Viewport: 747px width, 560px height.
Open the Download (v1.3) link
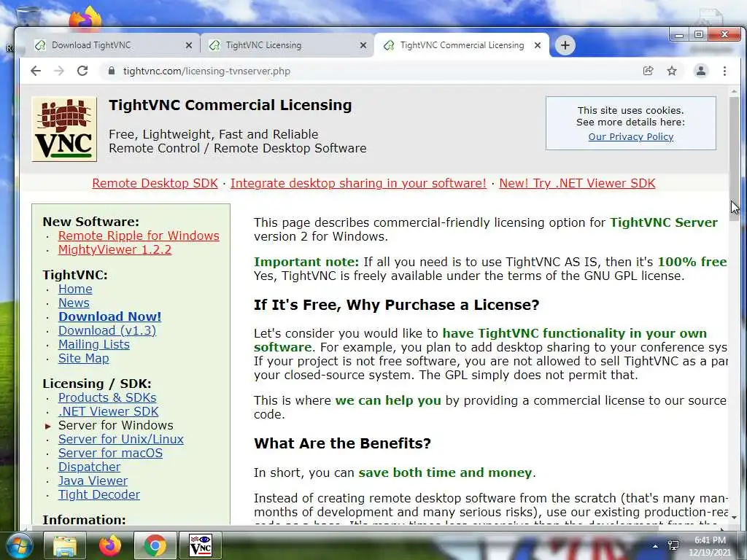pos(107,330)
